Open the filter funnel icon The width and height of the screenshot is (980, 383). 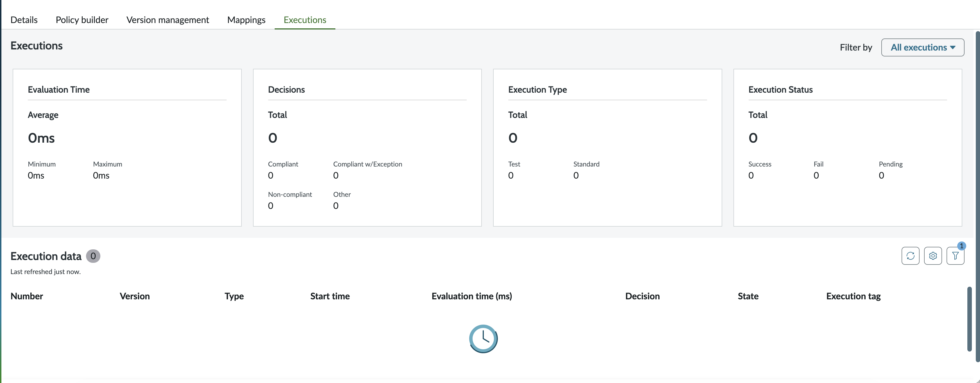(x=955, y=256)
